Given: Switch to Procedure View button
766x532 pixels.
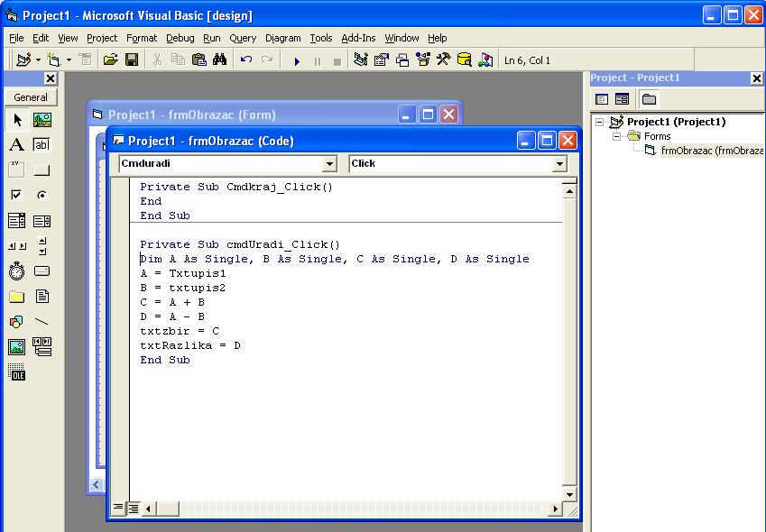Looking at the screenshot, I should coord(117,508).
